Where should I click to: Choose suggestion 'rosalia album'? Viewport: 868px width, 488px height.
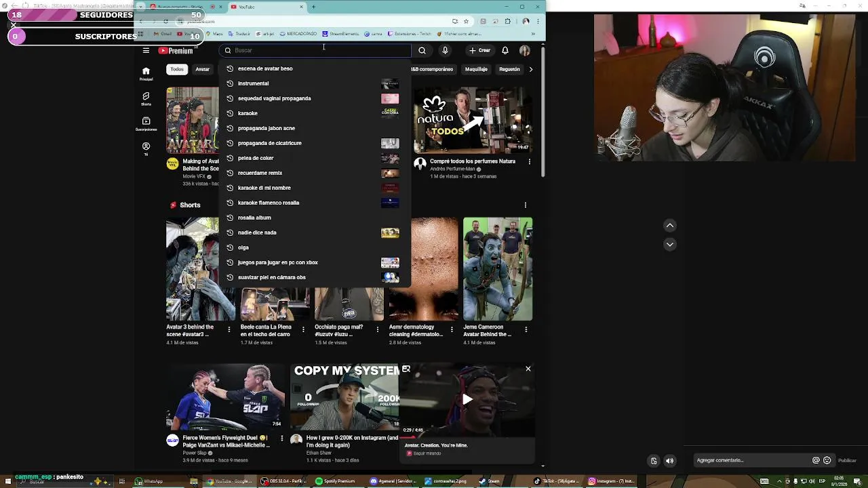315,218
